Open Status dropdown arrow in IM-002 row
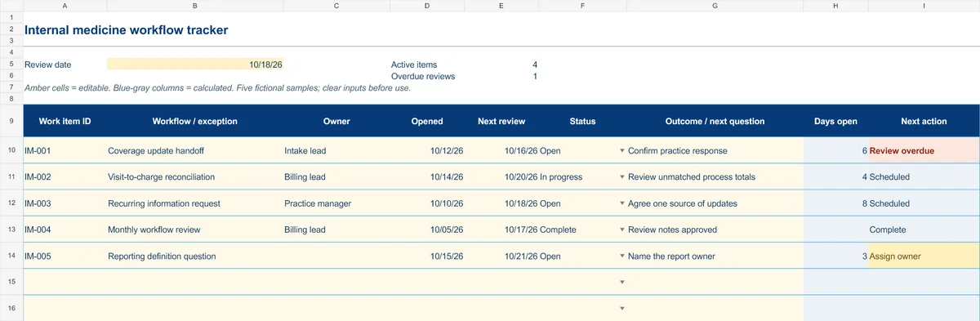The width and height of the screenshot is (980, 321). (621, 177)
